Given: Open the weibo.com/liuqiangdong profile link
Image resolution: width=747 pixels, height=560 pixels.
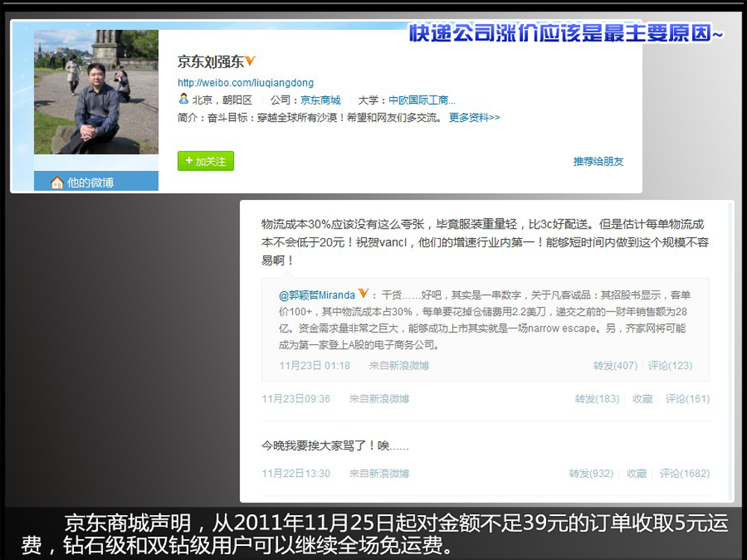Looking at the screenshot, I should [246, 83].
